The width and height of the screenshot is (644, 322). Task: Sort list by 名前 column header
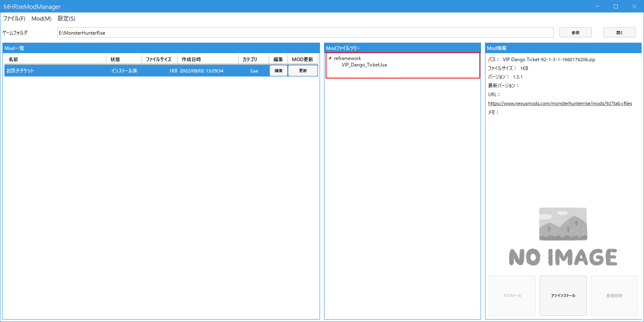[55, 59]
